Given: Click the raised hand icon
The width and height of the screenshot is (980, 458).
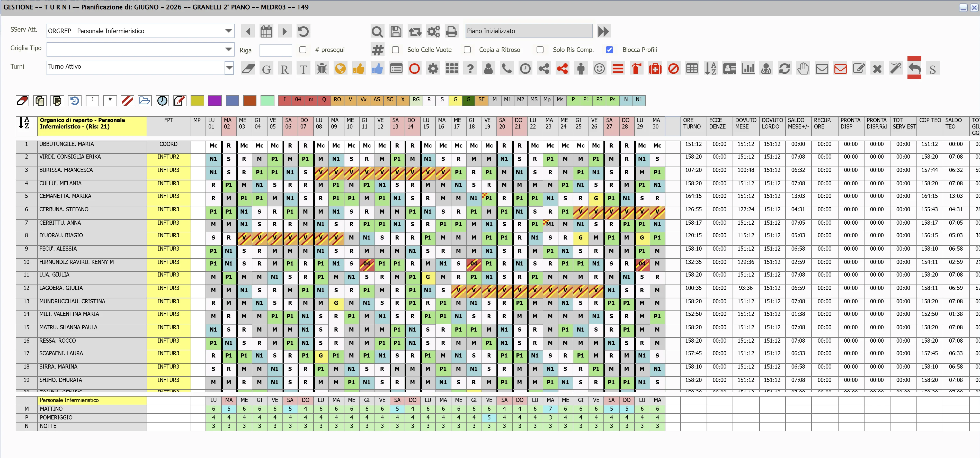Looking at the screenshot, I should (803, 69).
